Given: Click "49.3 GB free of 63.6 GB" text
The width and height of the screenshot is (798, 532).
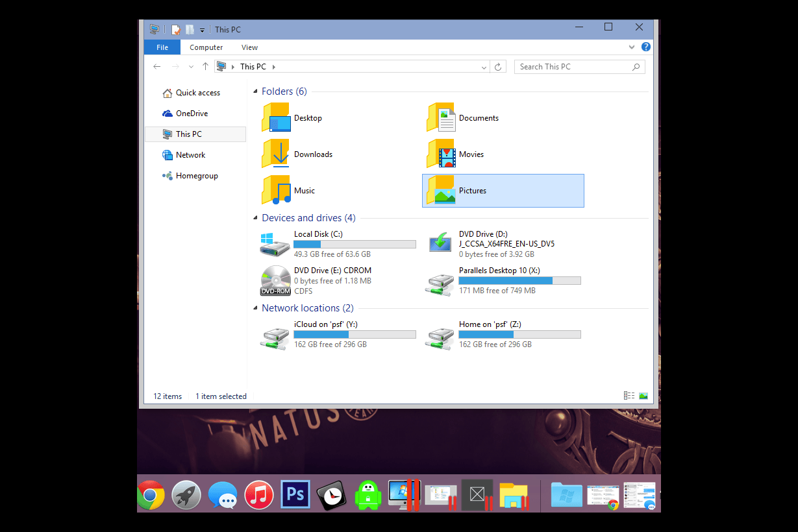Looking at the screenshot, I should (332, 255).
